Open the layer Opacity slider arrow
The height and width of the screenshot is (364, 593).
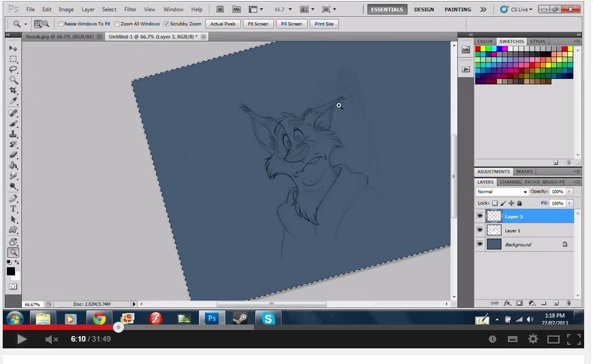coord(570,192)
